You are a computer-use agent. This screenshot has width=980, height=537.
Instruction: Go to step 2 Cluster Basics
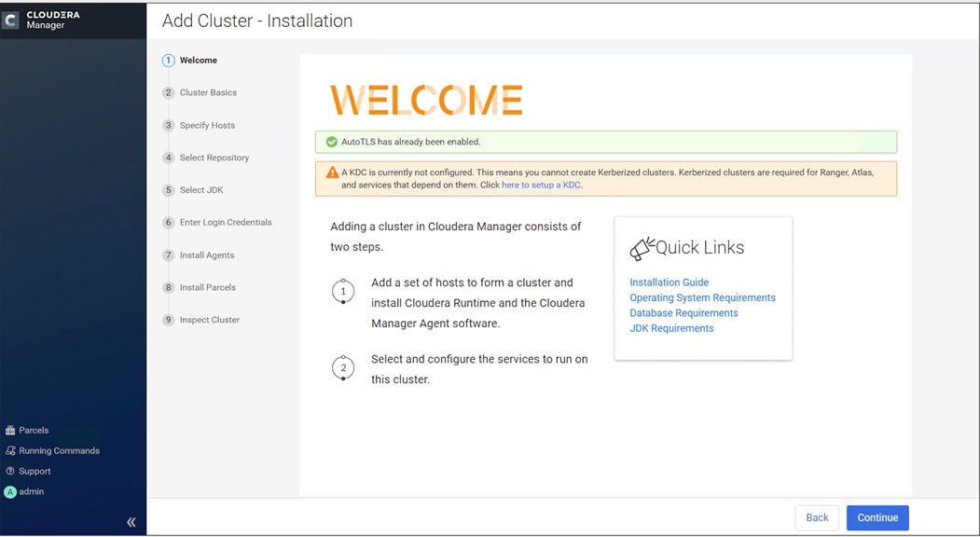click(200, 92)
